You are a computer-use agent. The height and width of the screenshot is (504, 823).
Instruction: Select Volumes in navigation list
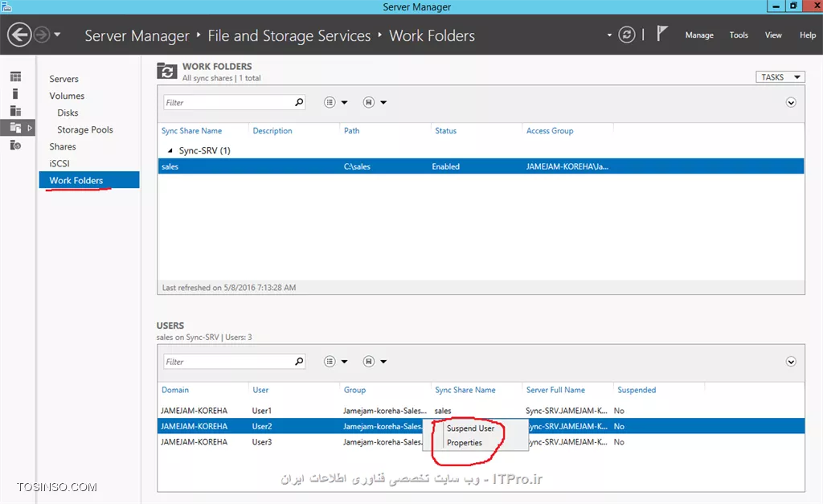click(x=67, y=96)
